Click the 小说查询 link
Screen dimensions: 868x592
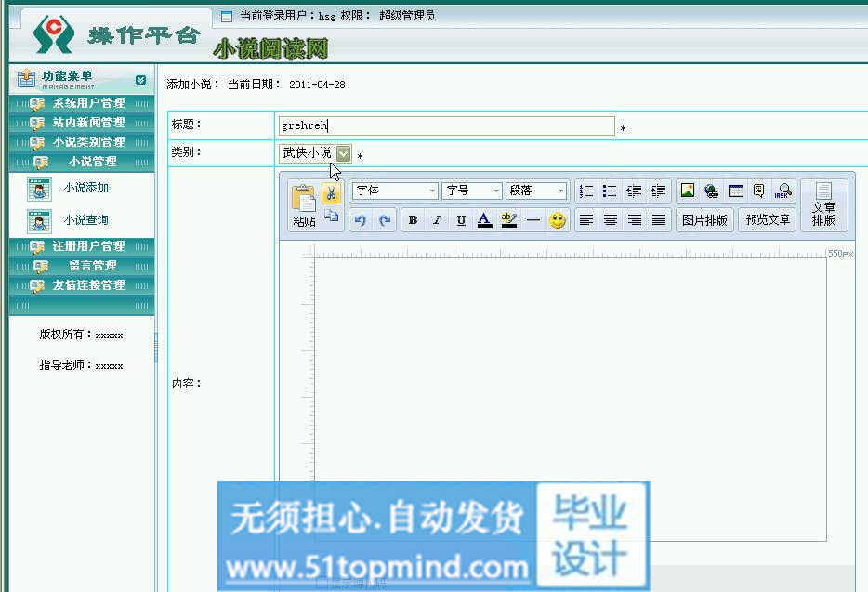coord(86,220)
